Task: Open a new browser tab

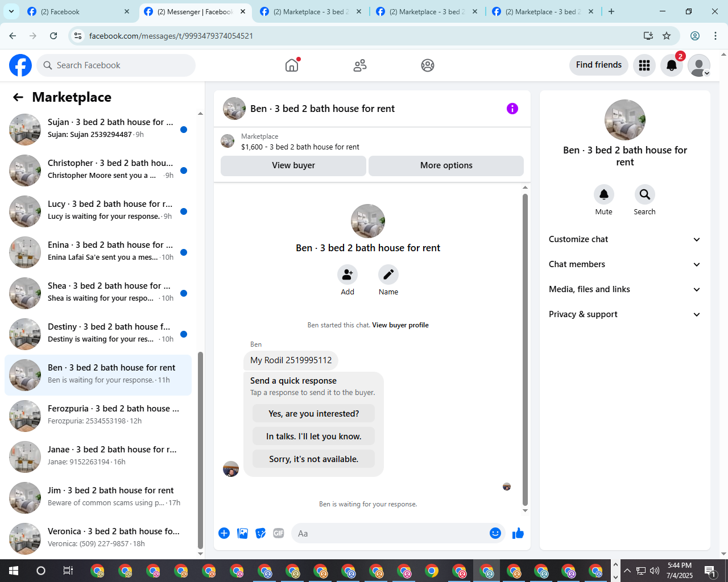Action: (611, 11)
